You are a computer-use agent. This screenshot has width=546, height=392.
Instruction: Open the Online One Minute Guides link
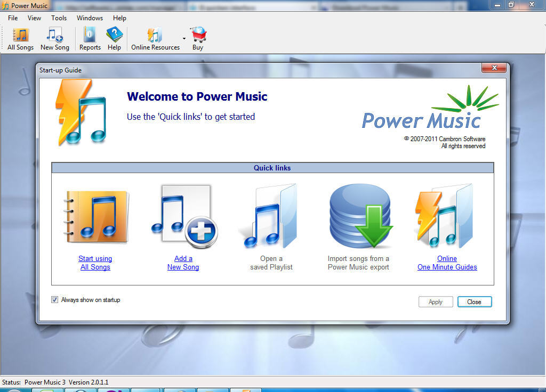coord(447,263)
